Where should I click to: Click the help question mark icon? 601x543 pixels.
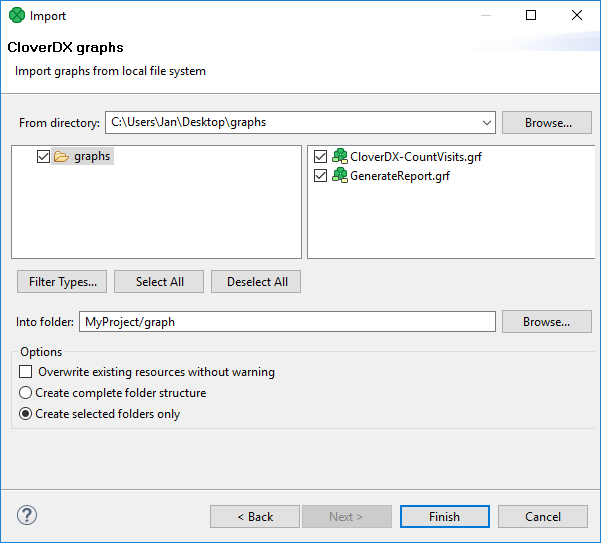(27, 516)
